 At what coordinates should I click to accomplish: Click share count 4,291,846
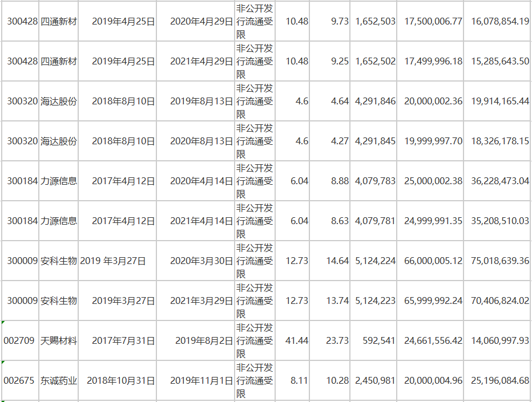pyautogui.click(x=373, y=101)
